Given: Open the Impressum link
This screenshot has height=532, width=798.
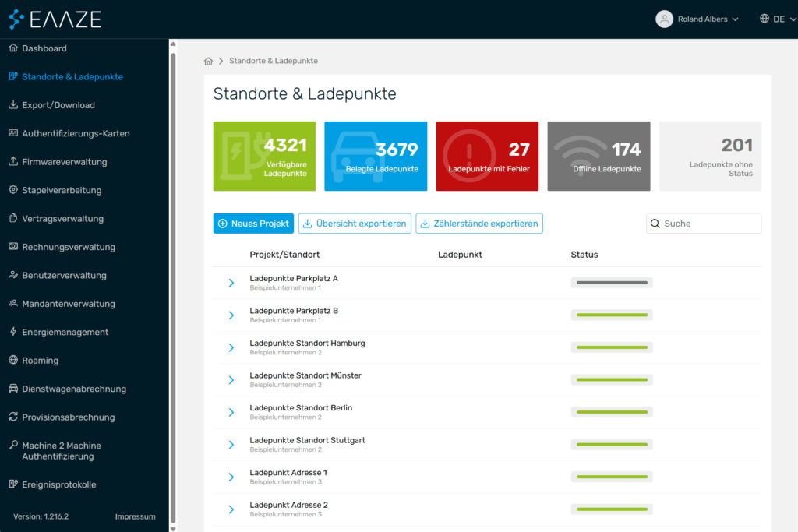Looking at the screenshot, I should coord(135,516).
